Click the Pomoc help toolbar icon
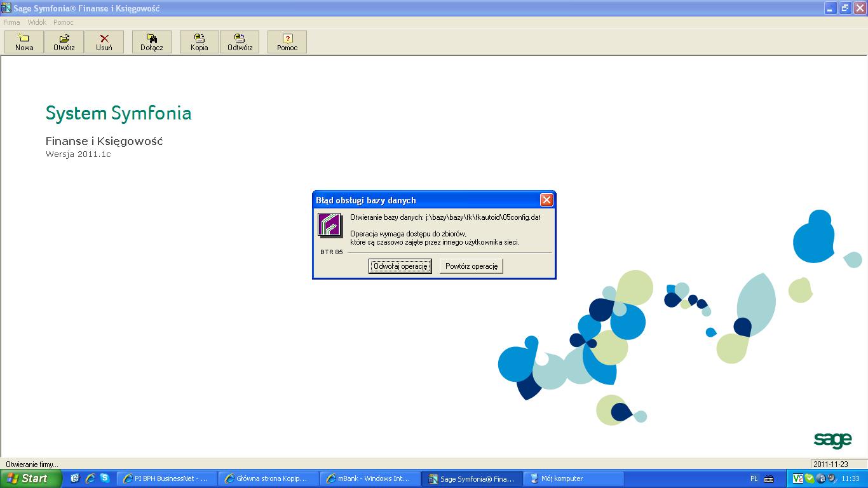This screenshot has height=488, width=868. tap(287, 42)
